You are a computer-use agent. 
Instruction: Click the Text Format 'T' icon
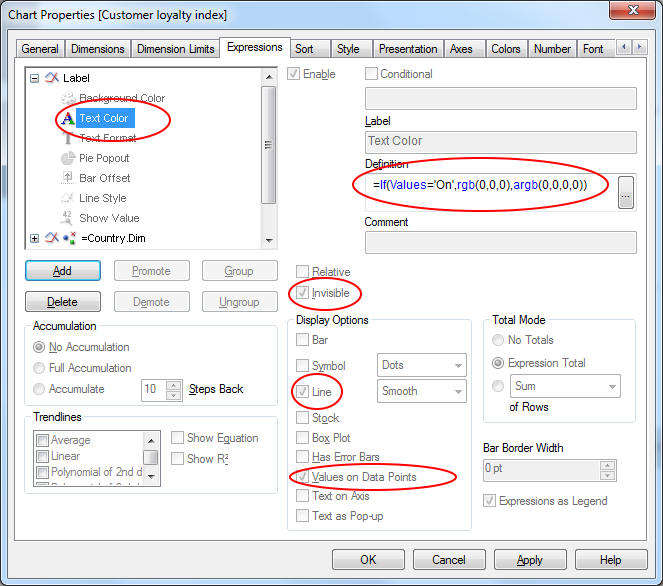(67, 138)
